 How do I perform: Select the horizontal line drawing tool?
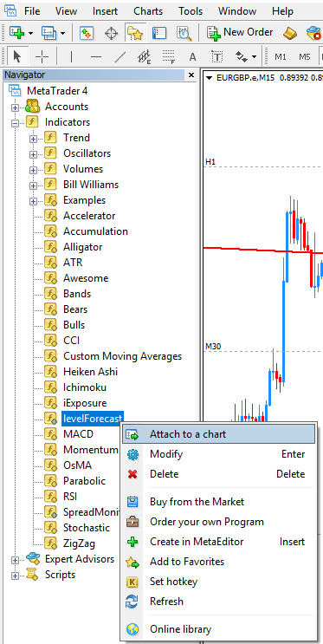point(95,56)
